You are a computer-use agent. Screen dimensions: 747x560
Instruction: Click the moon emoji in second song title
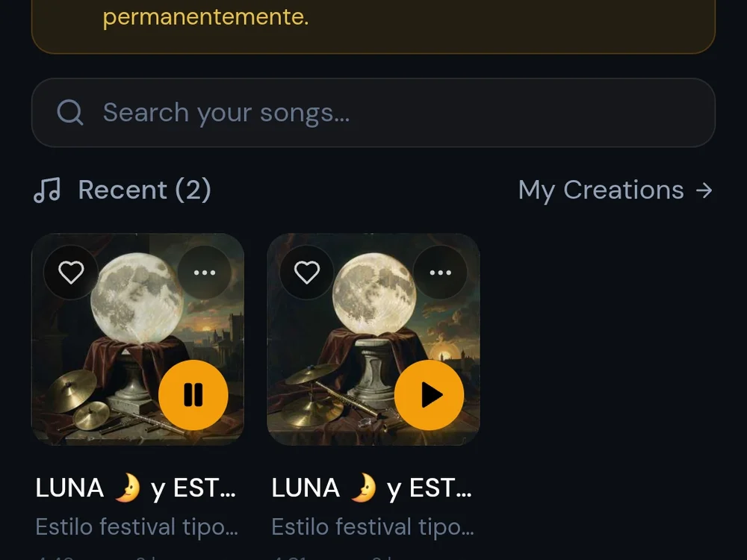pyautogui.click(x=364, y=488)
